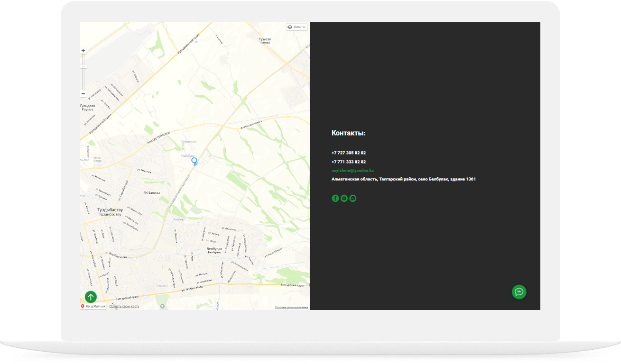Click the green scroll-to-top arrow button
The height and width of the screenshot is (364, 621).
(91, 297)
